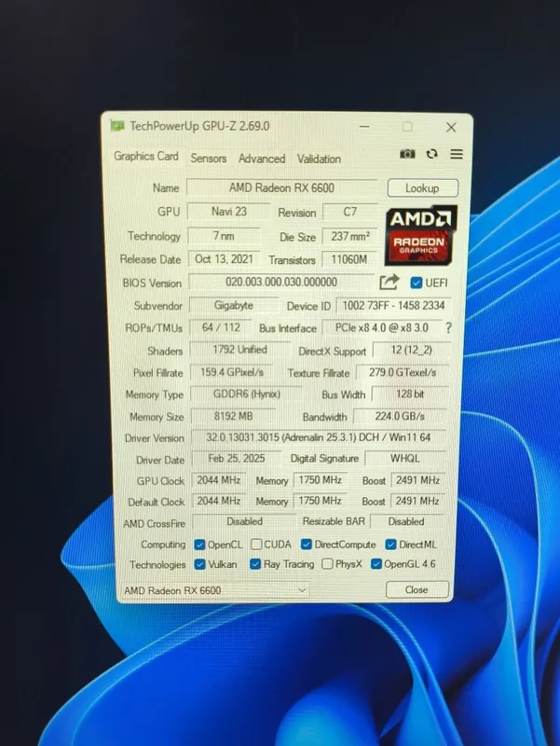This screenshot has height=746, width=560.
Task: Toggle the OpenCL checkbox
Action: pyautogui.click(x=199, y=545)
